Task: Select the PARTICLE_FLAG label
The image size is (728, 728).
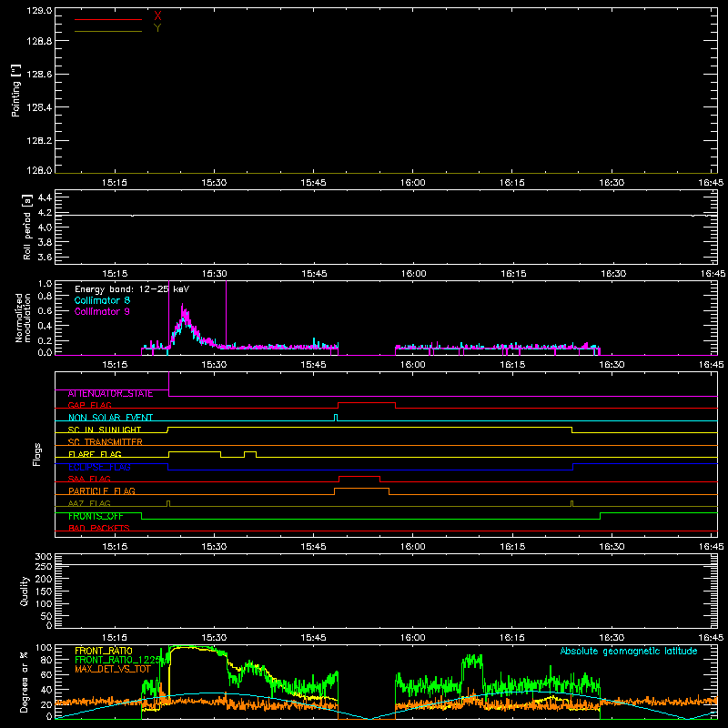Action: tap(102, 490)
